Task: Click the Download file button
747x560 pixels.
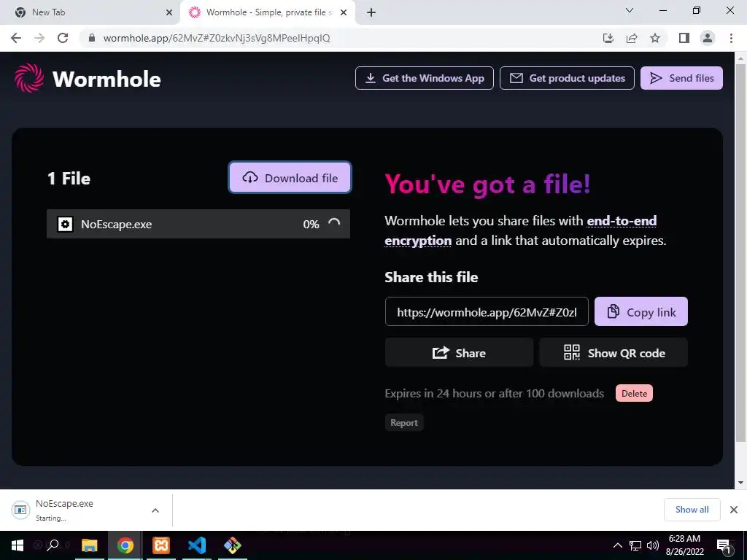Action: coord(290,178)
